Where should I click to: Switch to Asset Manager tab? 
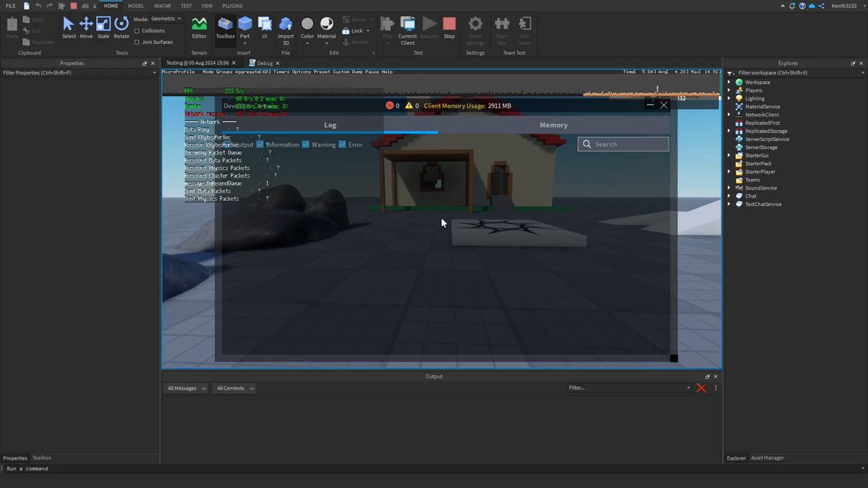[767, 458]
